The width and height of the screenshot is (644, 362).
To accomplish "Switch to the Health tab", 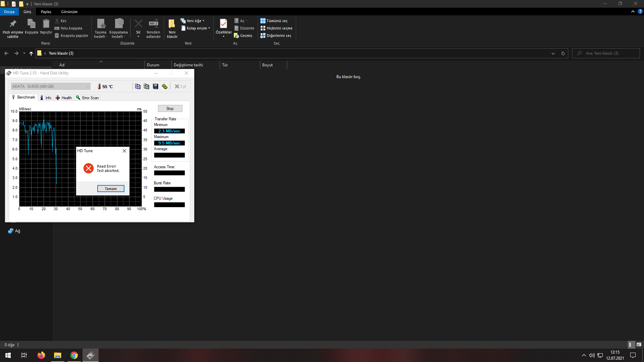I will coord(64,98).
